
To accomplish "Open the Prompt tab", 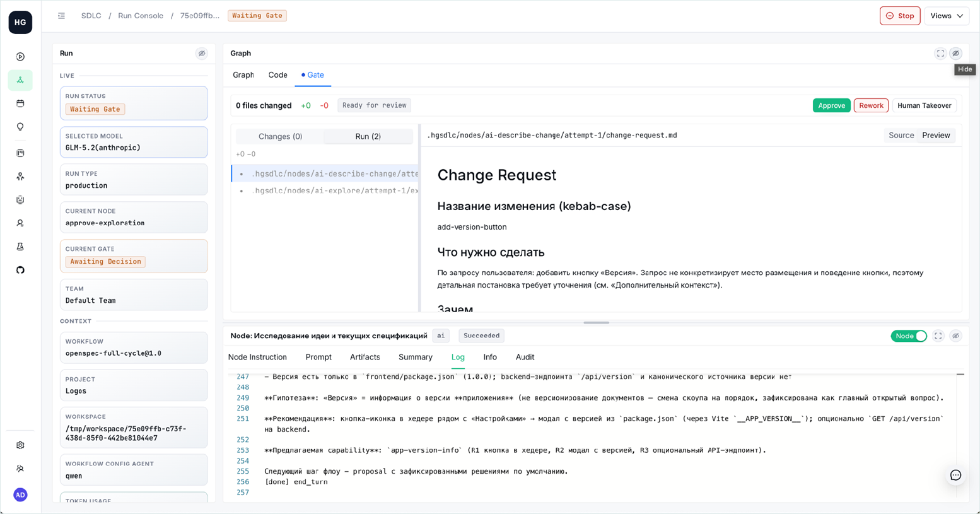I will [318, 357].
